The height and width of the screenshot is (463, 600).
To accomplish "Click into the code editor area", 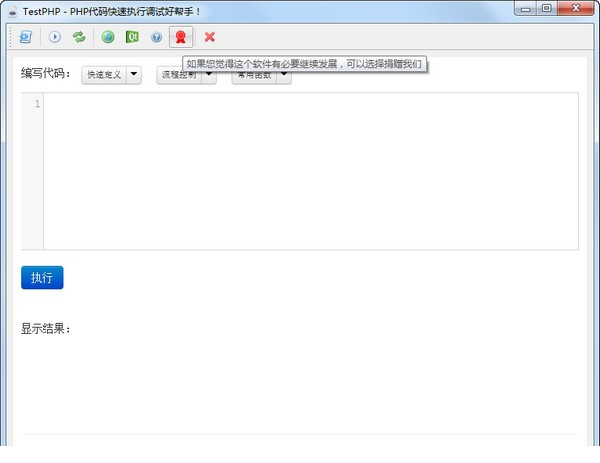I will 311,171.
